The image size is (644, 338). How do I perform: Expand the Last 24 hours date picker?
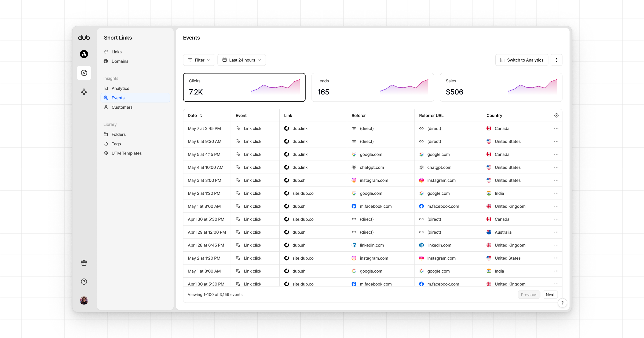point(241,60)
